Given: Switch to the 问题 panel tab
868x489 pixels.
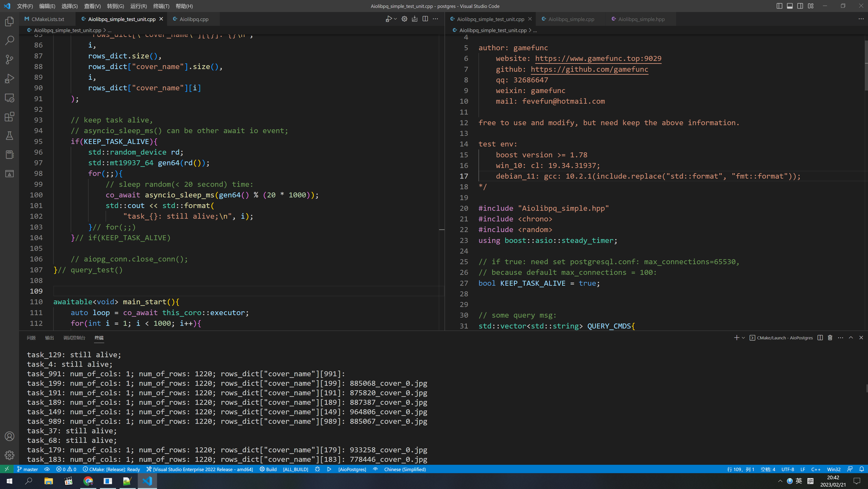Looking at the screenshot, I should point(31,338).
